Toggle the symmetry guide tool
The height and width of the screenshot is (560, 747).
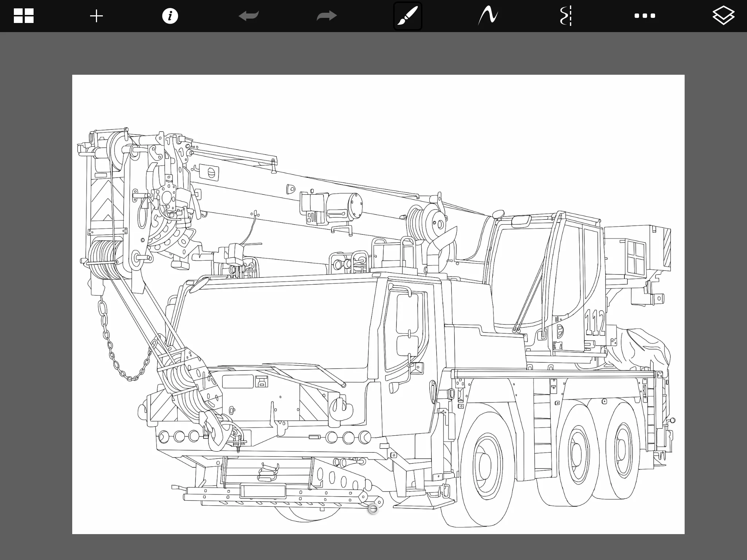pyautogui.click(x=566, y=16)
